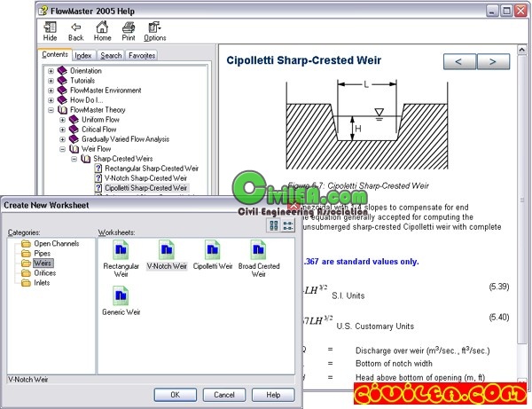Click the Pipes folder icon

[26, 253]
